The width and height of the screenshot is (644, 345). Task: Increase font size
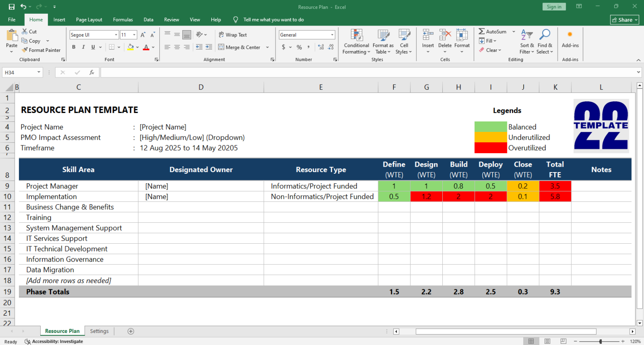pos(143,35)
